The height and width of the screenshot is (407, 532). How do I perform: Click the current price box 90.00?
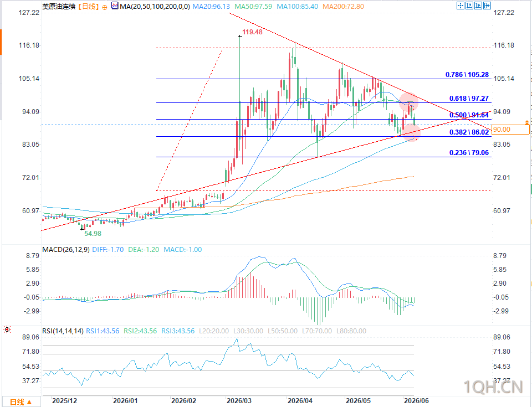(510, 130)
